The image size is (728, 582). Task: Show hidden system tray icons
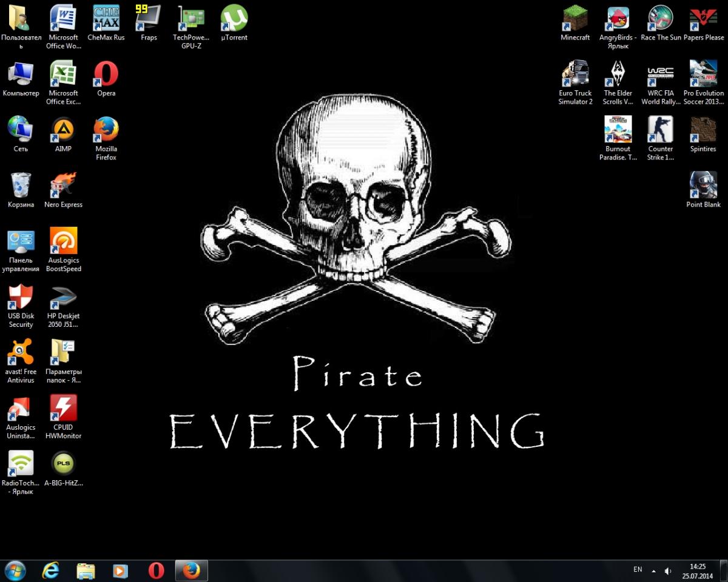653,570
